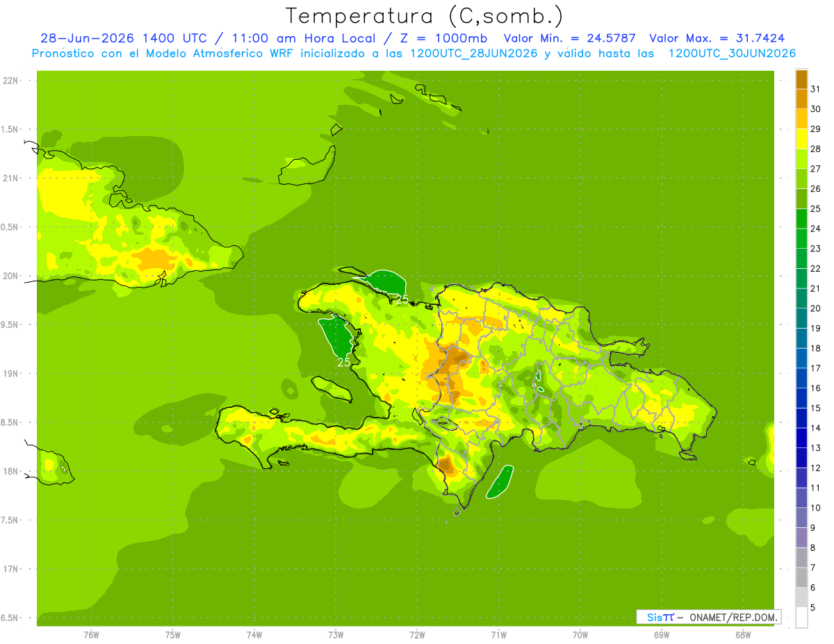Image resolution: width=834 pixels, height=644 pixels.
Task: Click the "69W" longitude axis label
Action: pyautogui.click(x=662, y=635)
